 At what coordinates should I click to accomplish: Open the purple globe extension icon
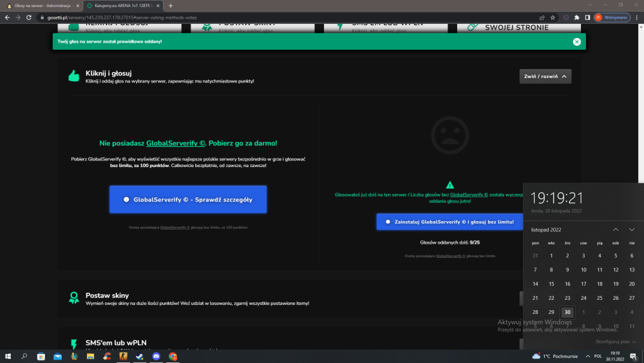tap(566, 17)
